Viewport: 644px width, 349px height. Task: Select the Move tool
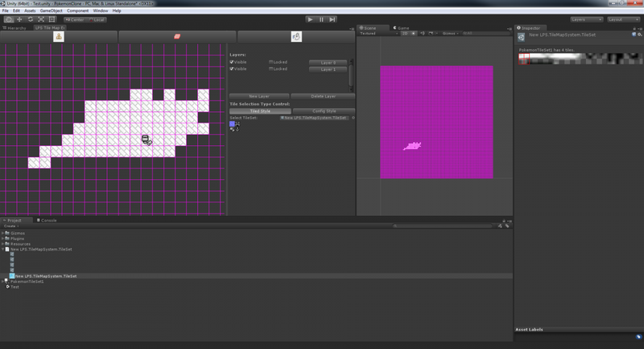coord(19,19)
